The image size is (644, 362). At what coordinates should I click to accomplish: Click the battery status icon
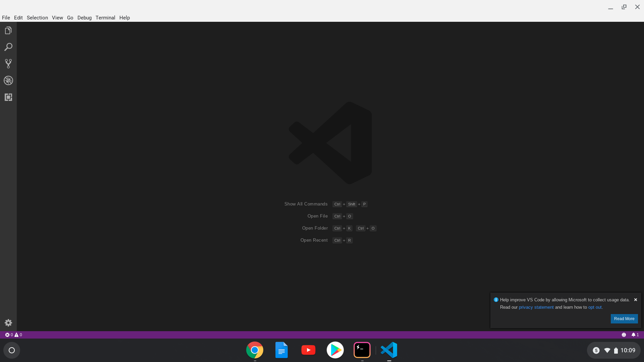616,351
